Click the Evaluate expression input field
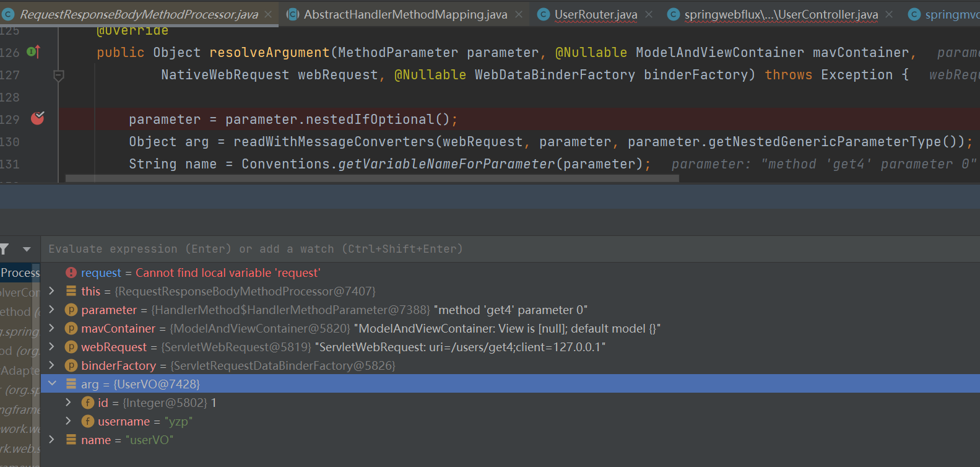Screen dimensions: 980x467 pyautogui.click(x=510, y=249)
